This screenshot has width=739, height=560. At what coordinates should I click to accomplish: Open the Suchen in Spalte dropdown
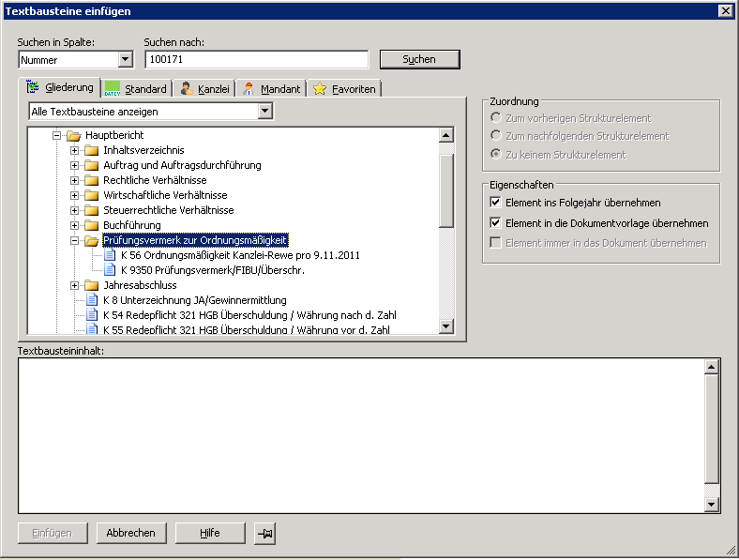[x=126, y=60]
